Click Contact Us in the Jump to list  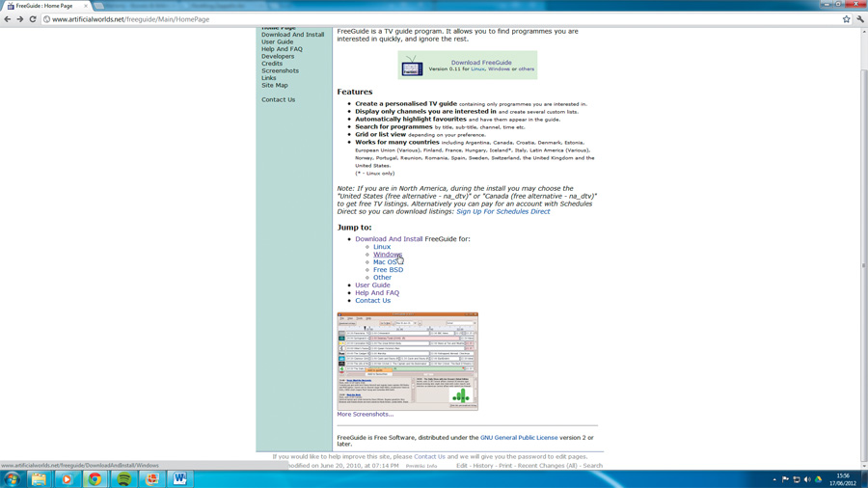point(372,301)
